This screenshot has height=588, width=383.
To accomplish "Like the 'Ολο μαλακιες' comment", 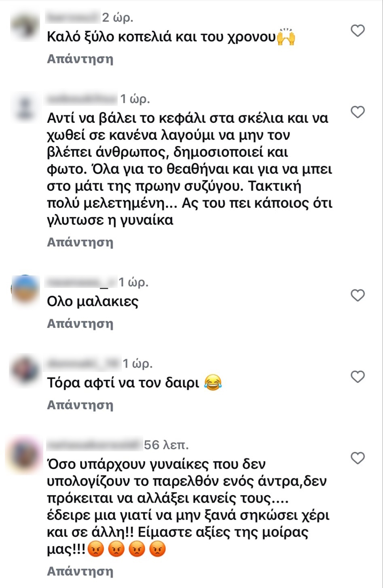I will pos(358,296).
